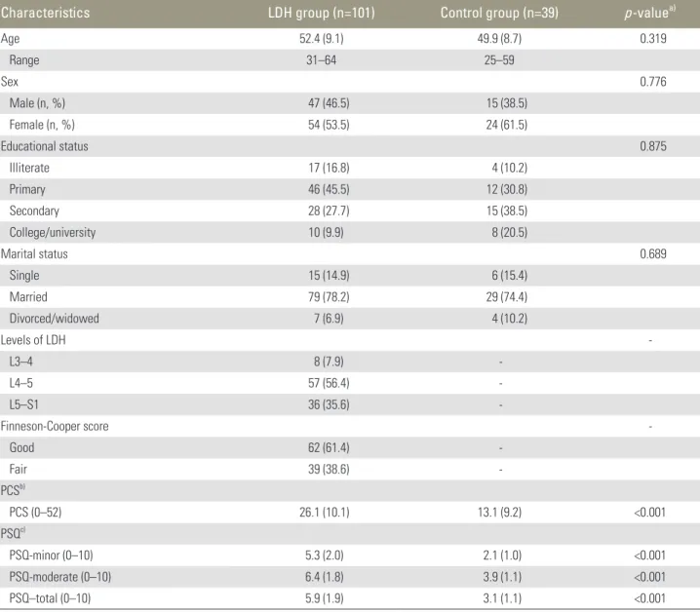Select the value '39 (38.6)'
The height and width of the screenshot is (612, 700).
tap(329, 469)
